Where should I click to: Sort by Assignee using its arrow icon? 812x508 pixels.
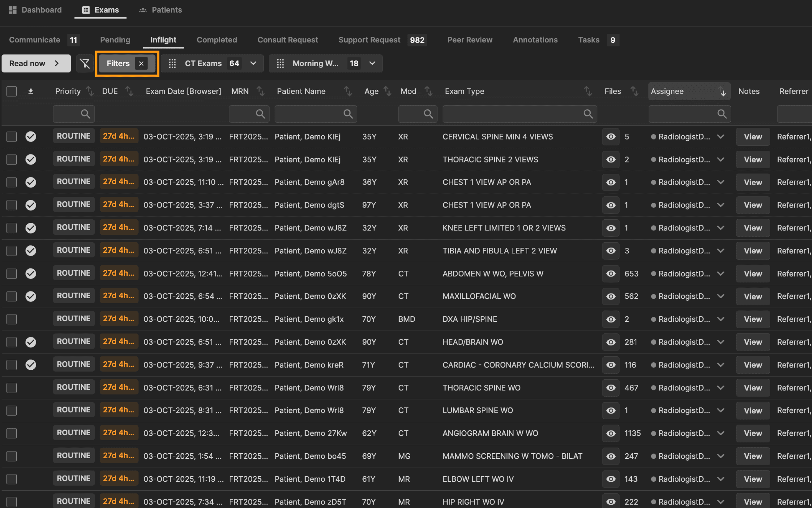coord(723,91)
